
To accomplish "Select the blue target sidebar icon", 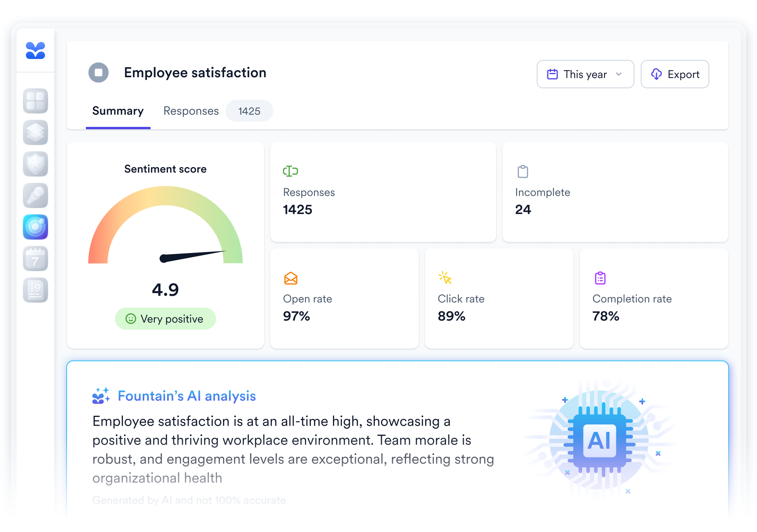I will coord(35,227).
